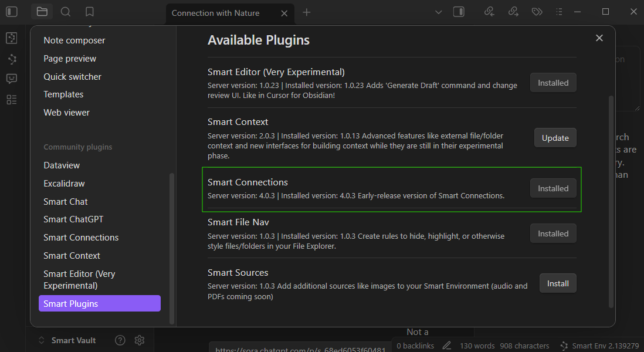Image resolution: width=644 pixels, height=352 pixels.
Task: Open Smart Connections settings in sidebar
Action: (x=81, y=238)
